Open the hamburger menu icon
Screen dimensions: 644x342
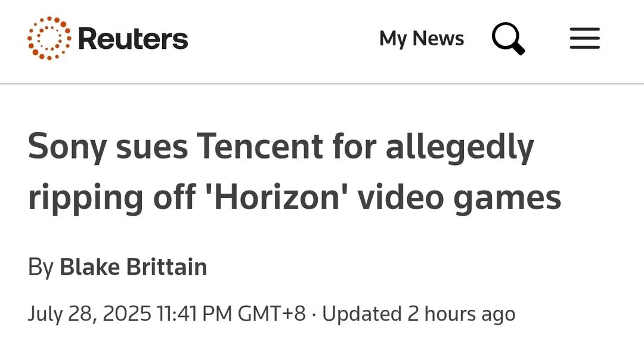tap(584, 39)
